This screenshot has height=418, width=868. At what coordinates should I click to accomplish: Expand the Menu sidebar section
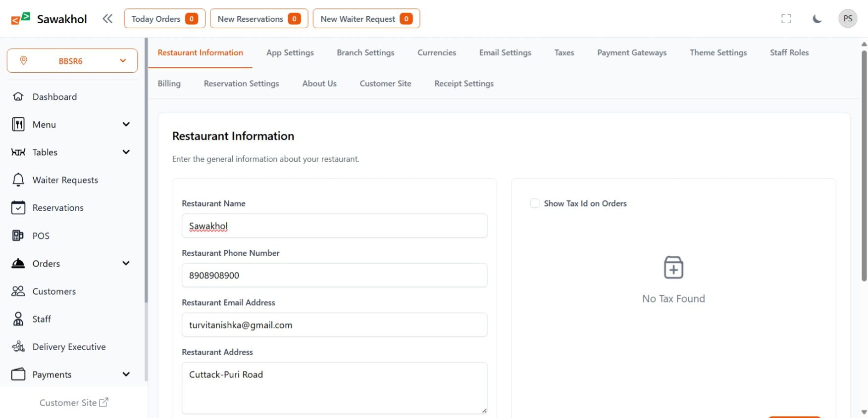(x=126, y=125)
